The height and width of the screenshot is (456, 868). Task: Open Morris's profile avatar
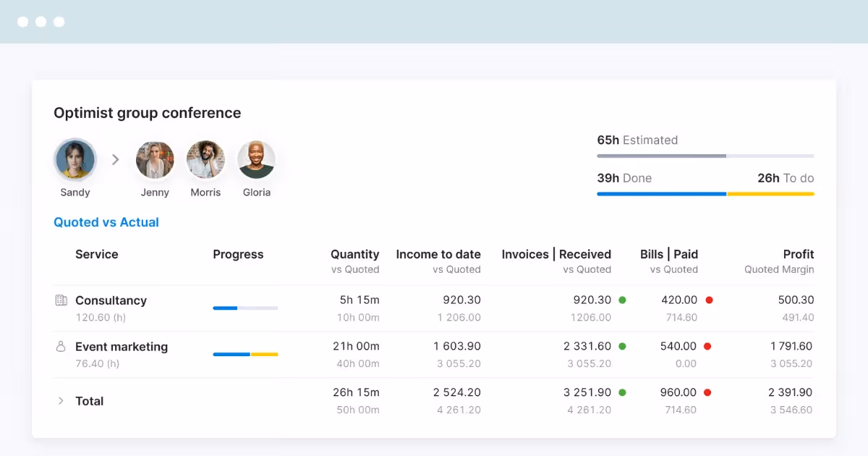[205, 159]
